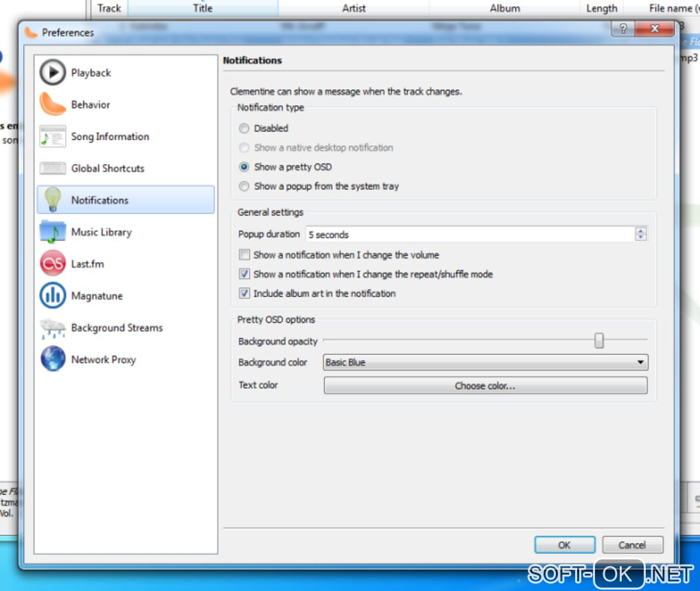700x591 pixels.
Task: Click the Last.fm red logo icon
Action: (x=53, y=264)
